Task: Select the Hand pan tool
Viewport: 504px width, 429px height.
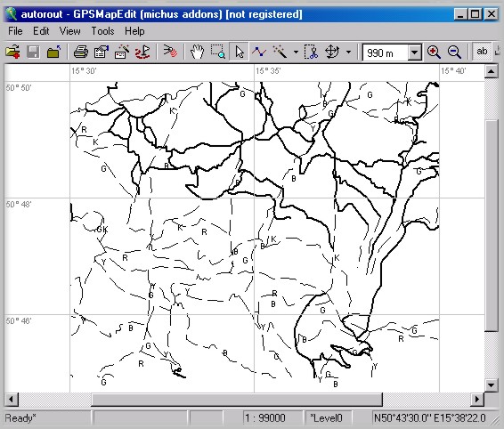Action: point(197,52)
